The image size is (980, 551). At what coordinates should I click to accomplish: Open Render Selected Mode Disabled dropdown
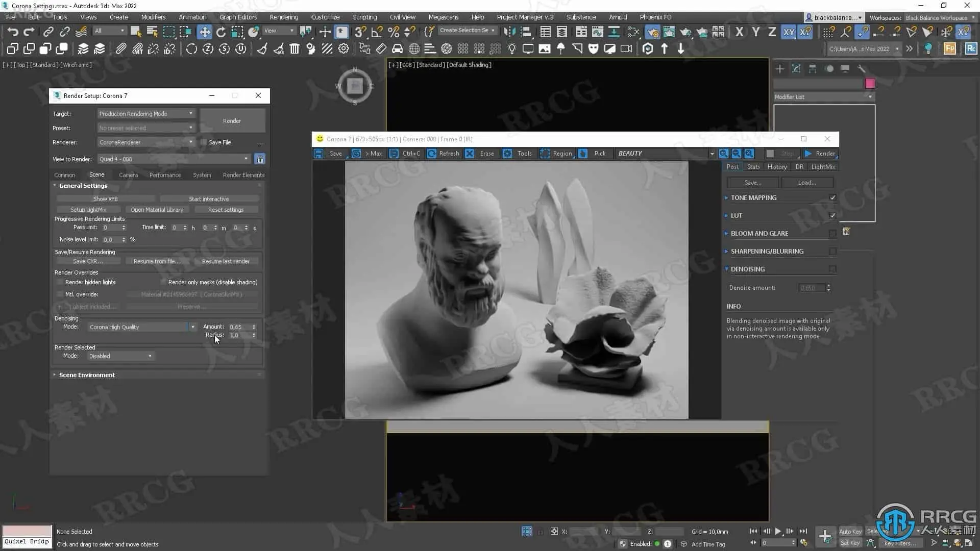[x=120, y=356]
